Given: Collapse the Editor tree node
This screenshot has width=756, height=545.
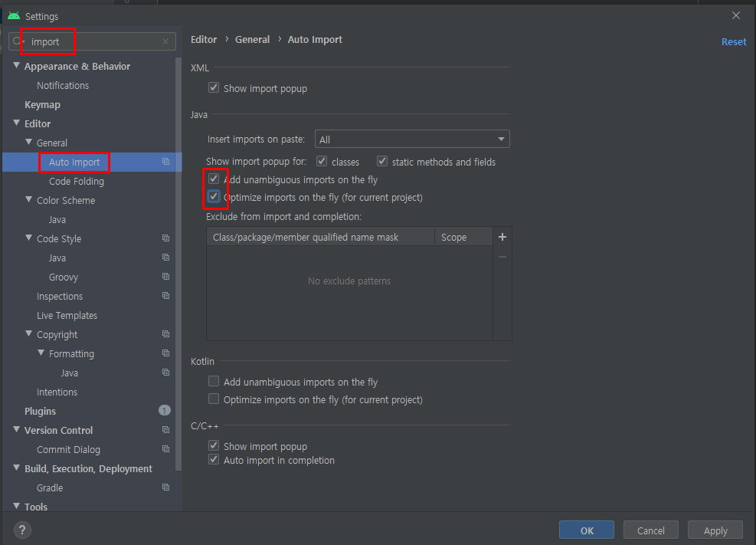Looking at the screenshot, I should (x=16, y=123).
